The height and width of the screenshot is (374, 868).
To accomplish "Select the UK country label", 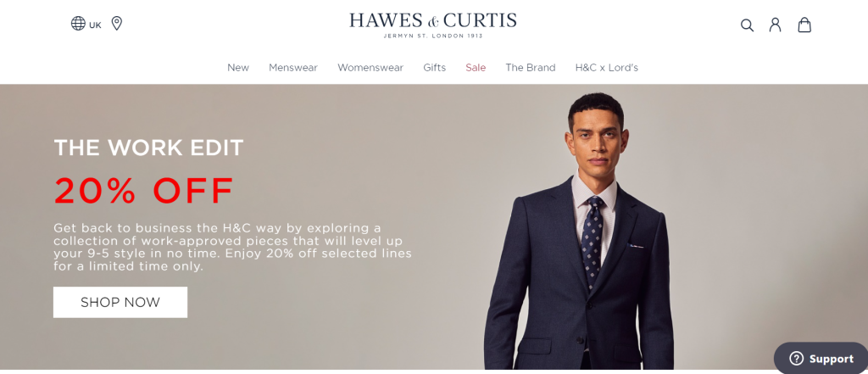I will [x=95, y=25].
